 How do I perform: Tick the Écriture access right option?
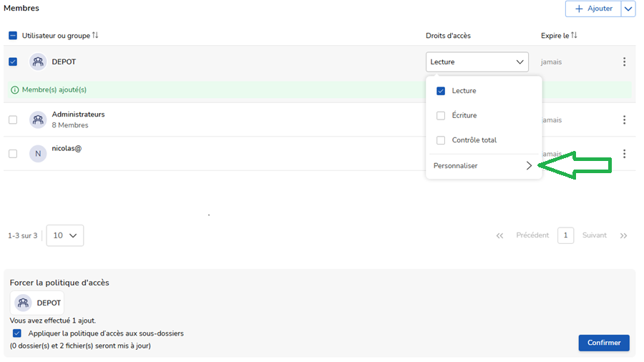coord(441,116)
